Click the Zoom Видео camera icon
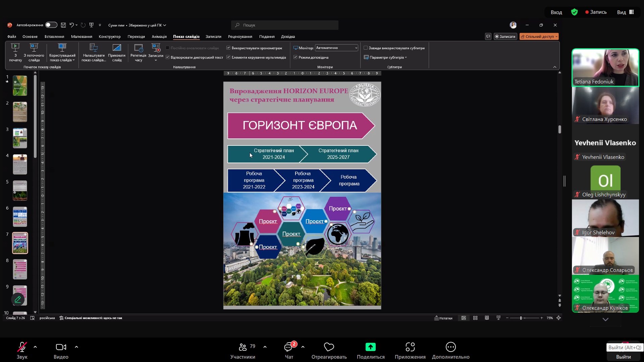This screenshot has width=644, height=362. 61,347
